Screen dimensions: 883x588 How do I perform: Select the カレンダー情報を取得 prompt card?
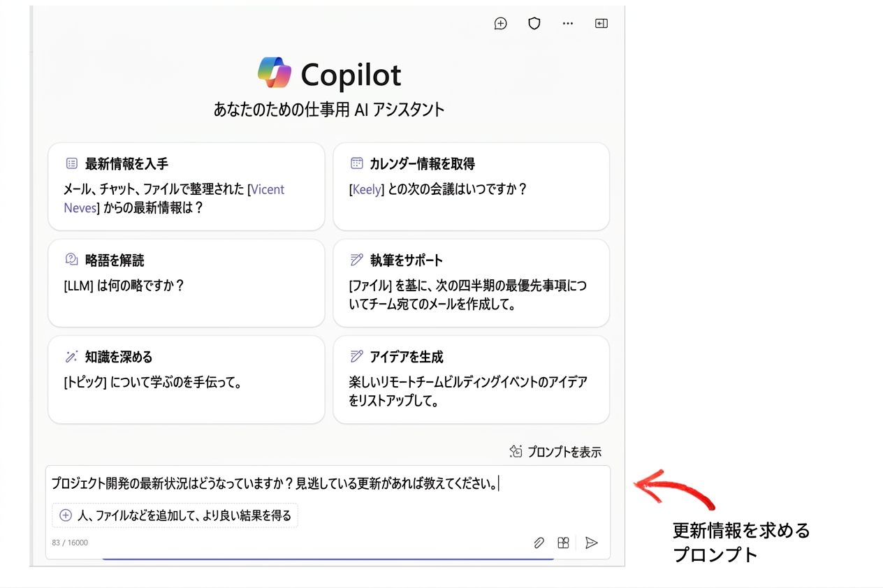click(472, 186)
